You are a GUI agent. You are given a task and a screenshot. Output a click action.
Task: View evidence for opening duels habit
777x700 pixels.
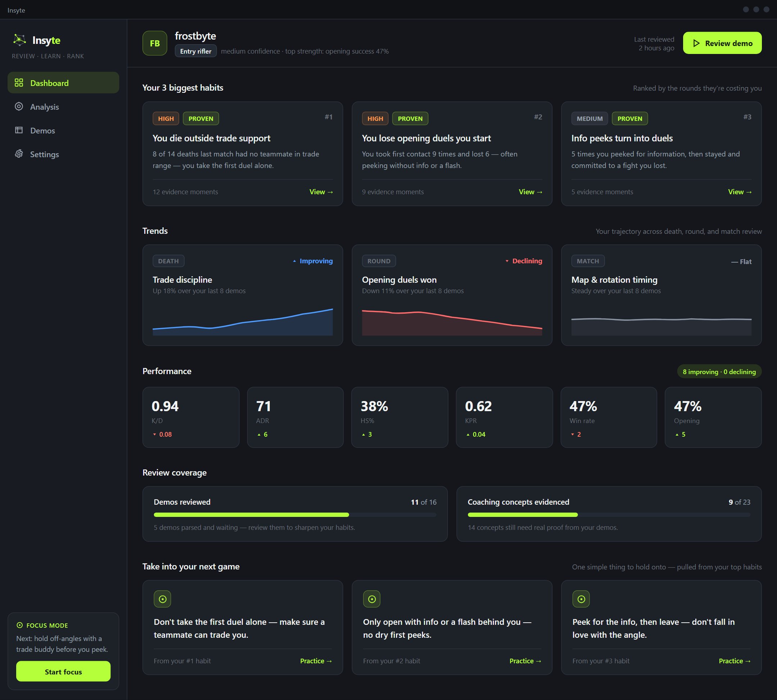pyautogui.click(x=531, y=192)
